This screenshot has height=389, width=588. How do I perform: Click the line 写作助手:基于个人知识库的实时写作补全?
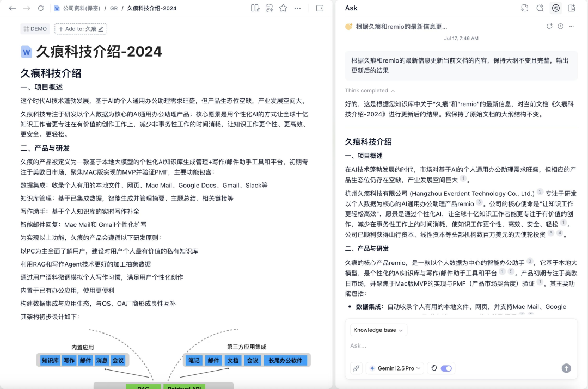[x=80, y=212]
